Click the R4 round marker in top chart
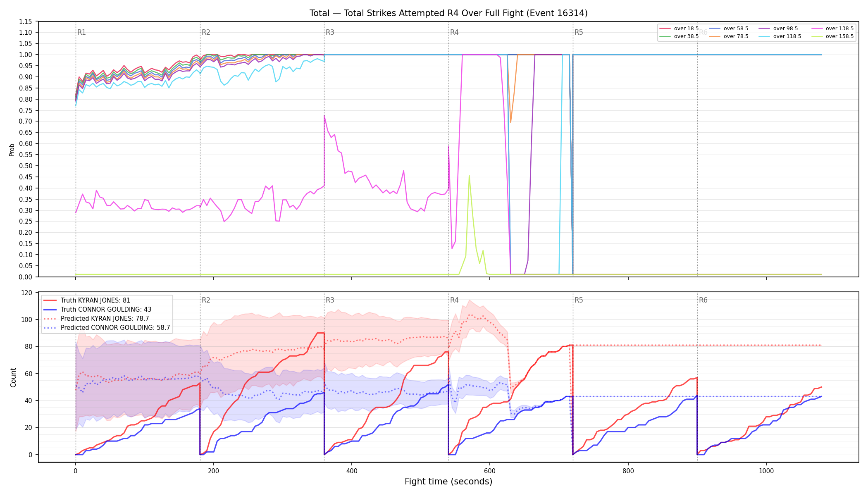Image resolution: width=868 pixels, height=496 pixels. point(454,32)
